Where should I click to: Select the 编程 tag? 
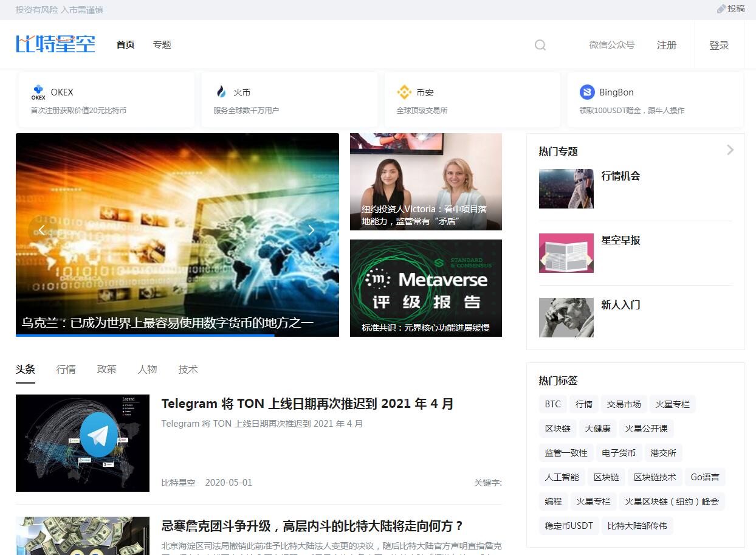pos(554,502)
